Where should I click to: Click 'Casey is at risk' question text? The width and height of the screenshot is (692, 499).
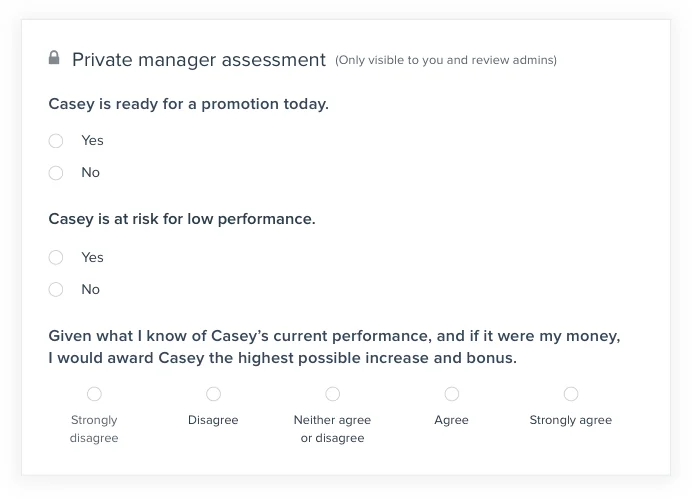[x=182, y=218]
